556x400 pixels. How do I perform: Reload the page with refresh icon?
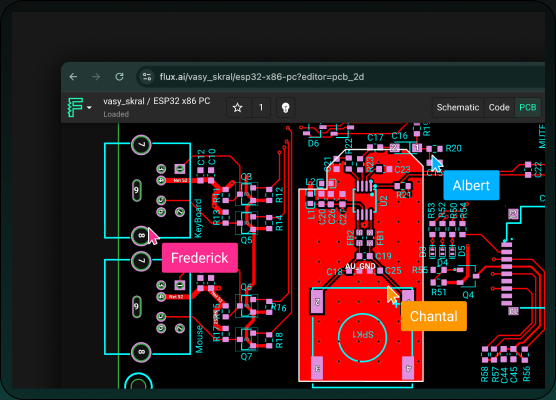(x=119, y=77)
